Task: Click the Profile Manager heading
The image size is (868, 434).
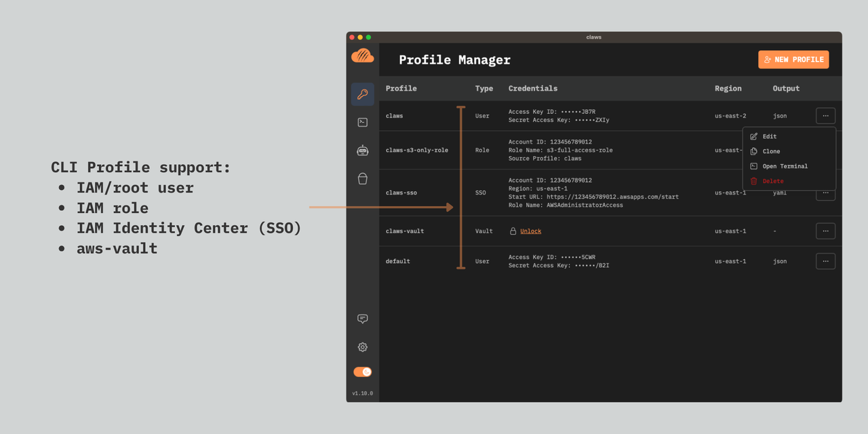Action: click(x=454, y=60)
